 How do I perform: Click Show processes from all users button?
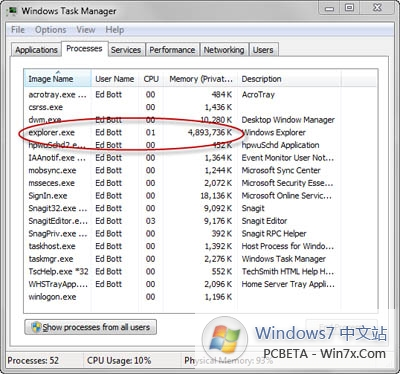pyautogui.click(x=91, y=327)
